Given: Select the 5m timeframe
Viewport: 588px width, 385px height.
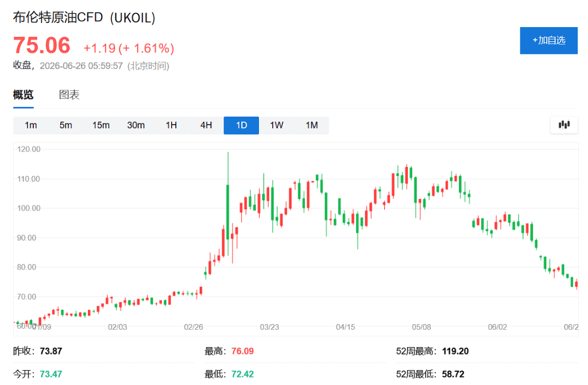Looking at the screenshot, I should [x=65, y=125].
